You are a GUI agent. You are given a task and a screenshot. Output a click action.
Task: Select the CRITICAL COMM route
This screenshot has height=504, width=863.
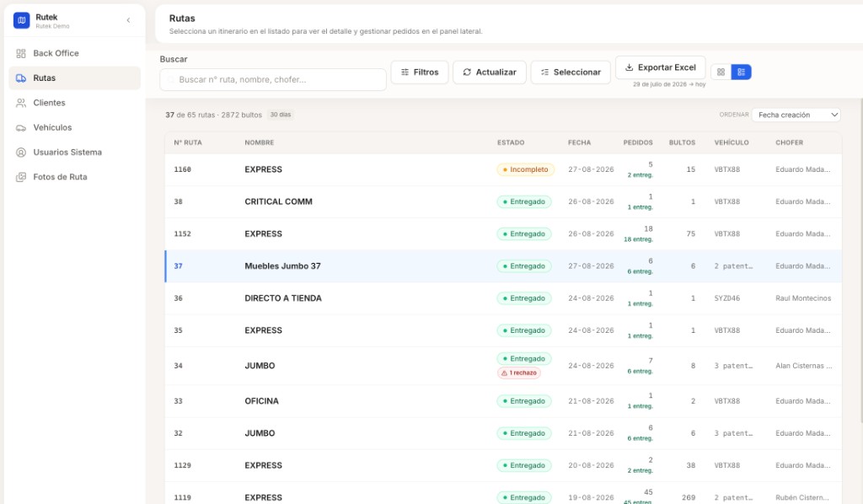pyautogui.click(x=503, y=202)
